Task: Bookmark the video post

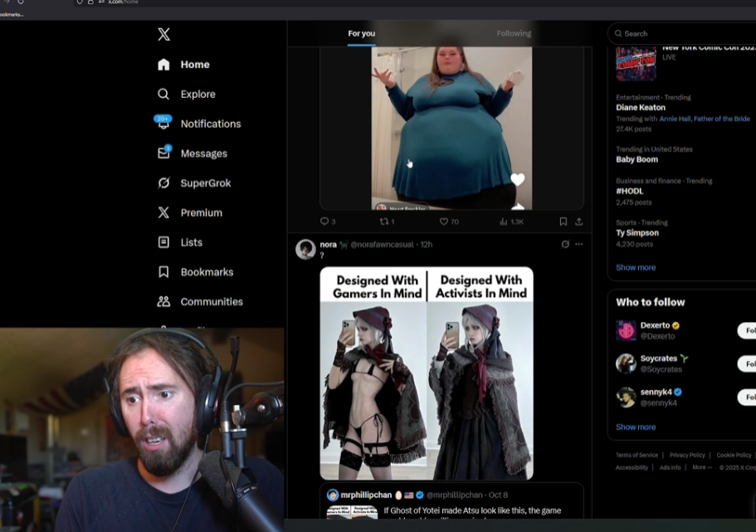Action: tap(563, 222)
